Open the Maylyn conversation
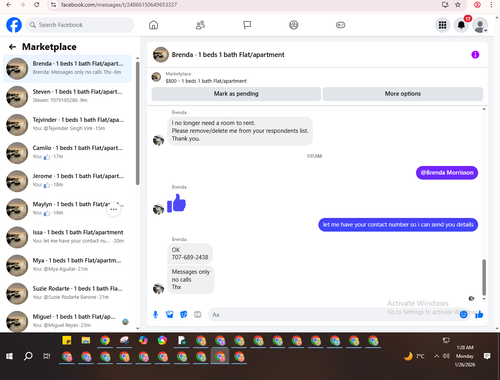500x380 pixels. coord(67,209)
